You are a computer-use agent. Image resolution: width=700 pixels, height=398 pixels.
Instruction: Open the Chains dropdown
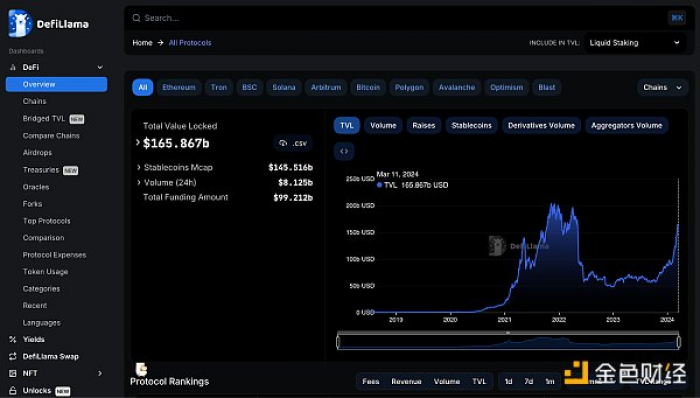[x=662, y=87]
